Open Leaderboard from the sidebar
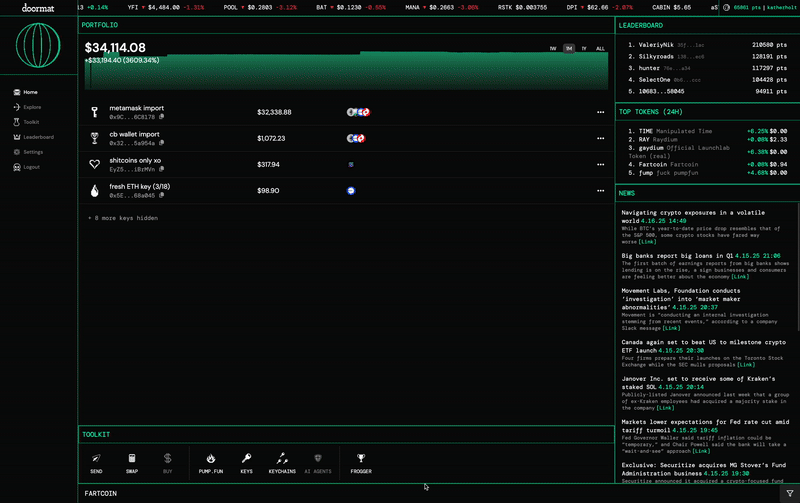Screen dimensions: 800x503 33,137
